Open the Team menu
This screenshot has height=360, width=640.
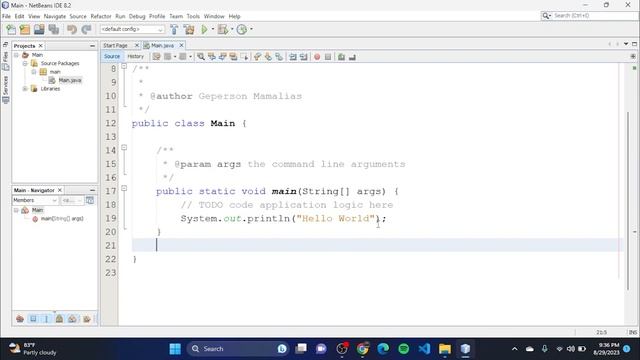(176, 16)
